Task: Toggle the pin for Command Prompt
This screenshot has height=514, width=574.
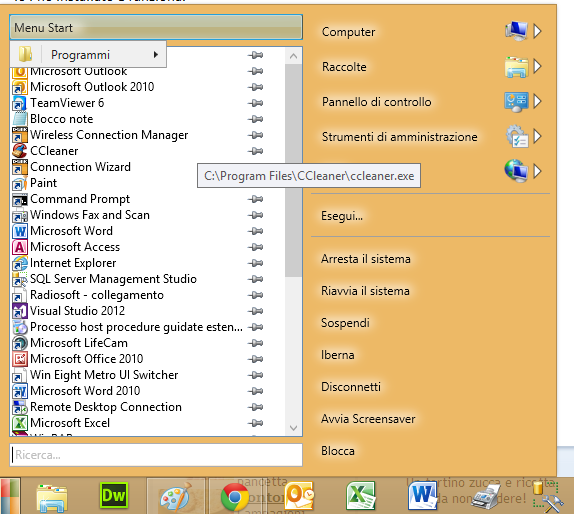Action: pos(255,199)
